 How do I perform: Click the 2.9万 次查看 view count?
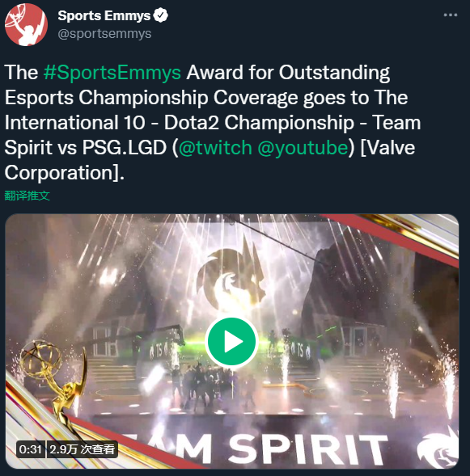coord(82,449)
